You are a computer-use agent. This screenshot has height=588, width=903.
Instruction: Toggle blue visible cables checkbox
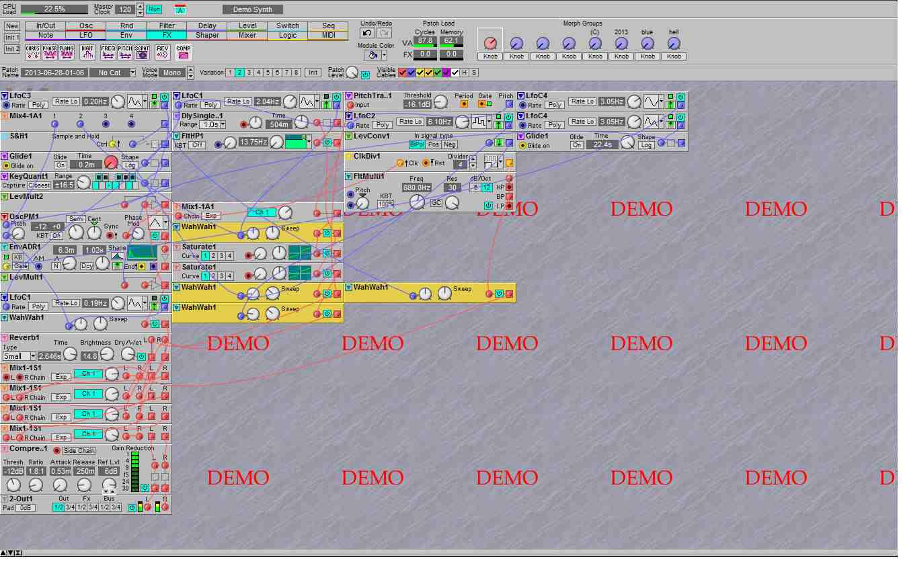(411, 73)
